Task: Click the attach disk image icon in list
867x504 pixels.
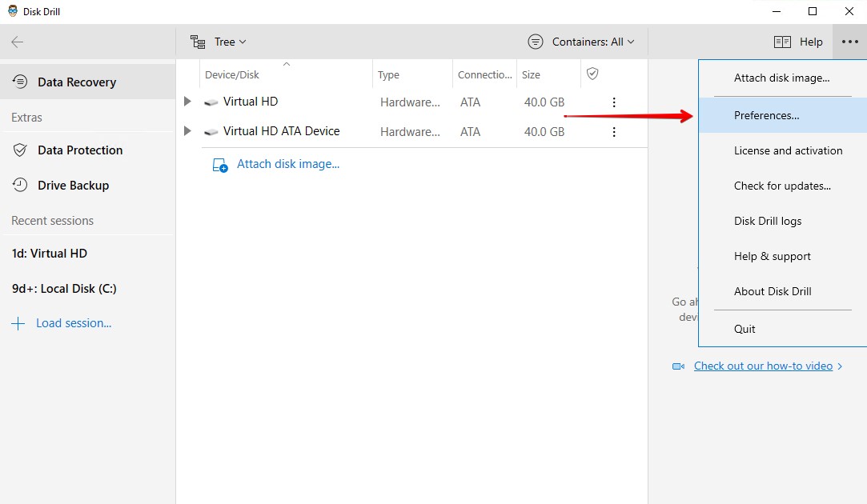Action: (220, 165)
